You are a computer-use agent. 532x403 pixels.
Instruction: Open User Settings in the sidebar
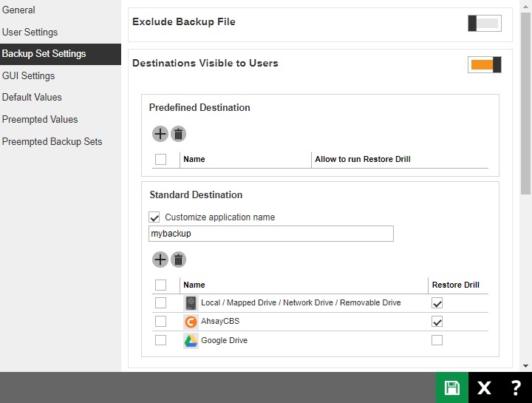pos(30,33)
